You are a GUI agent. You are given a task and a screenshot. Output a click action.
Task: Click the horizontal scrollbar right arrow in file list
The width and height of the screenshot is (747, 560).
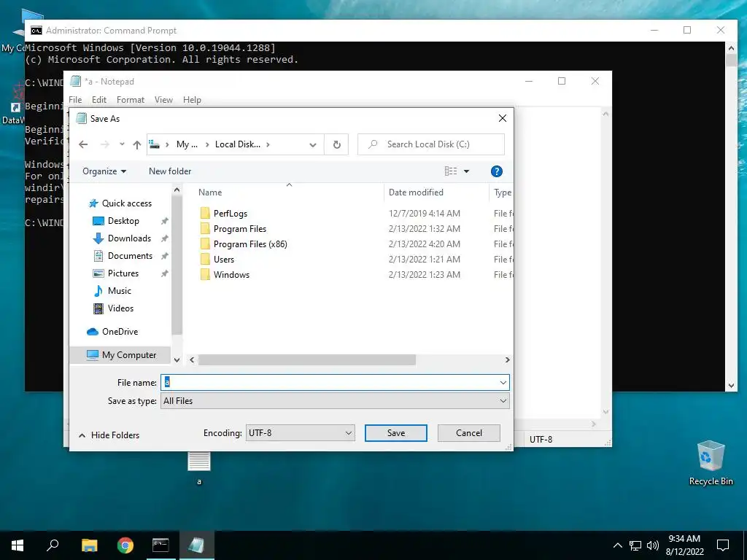point(508,360)
